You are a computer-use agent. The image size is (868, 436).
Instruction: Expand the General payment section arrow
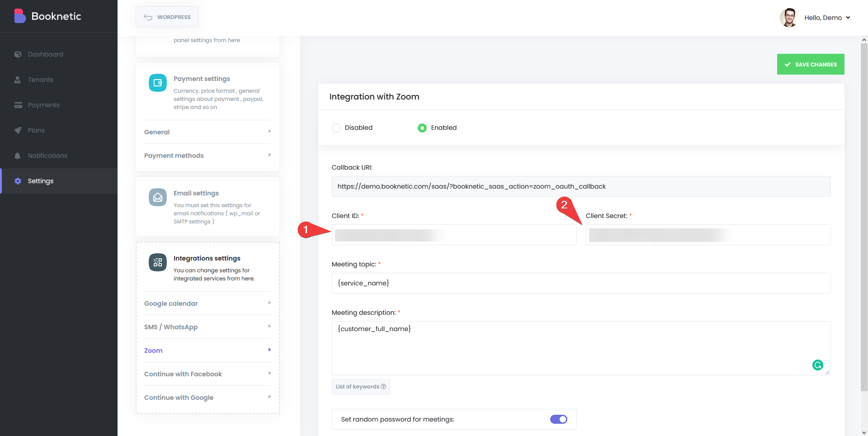pos(269,131)
